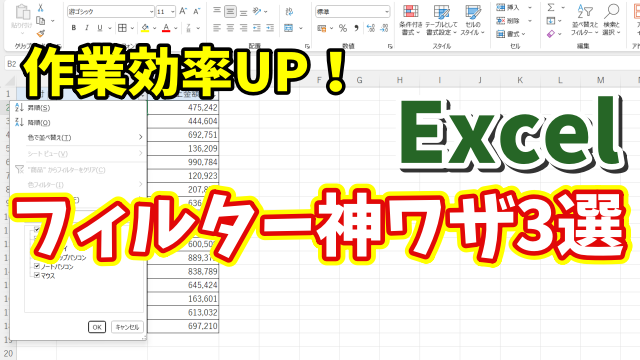Viewport: 640px width, 360px height.
Task: Select column K header
Action: pyautogui.click(x=520, y=80)
